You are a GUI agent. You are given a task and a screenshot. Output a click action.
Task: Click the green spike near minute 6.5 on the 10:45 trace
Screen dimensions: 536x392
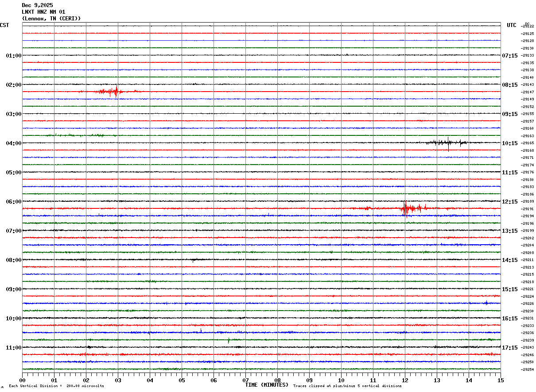click(x=229, y=340)
